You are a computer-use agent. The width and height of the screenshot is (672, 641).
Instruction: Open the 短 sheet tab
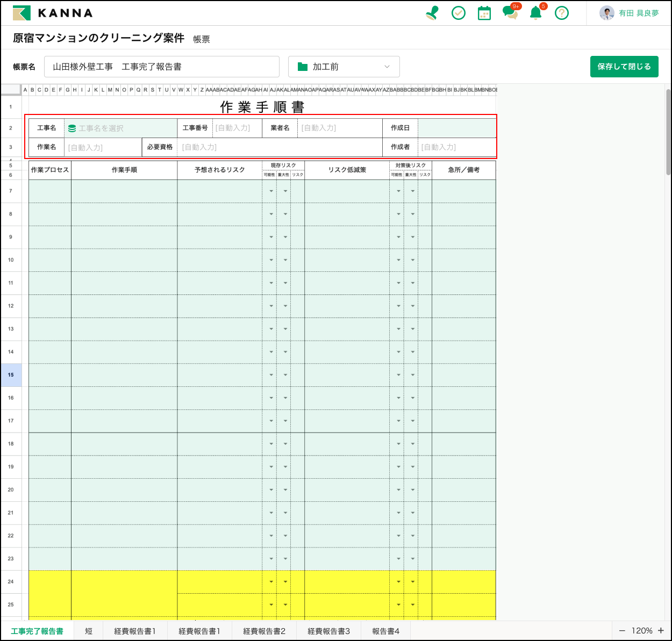pyautogui.click(x=89, y=631)
